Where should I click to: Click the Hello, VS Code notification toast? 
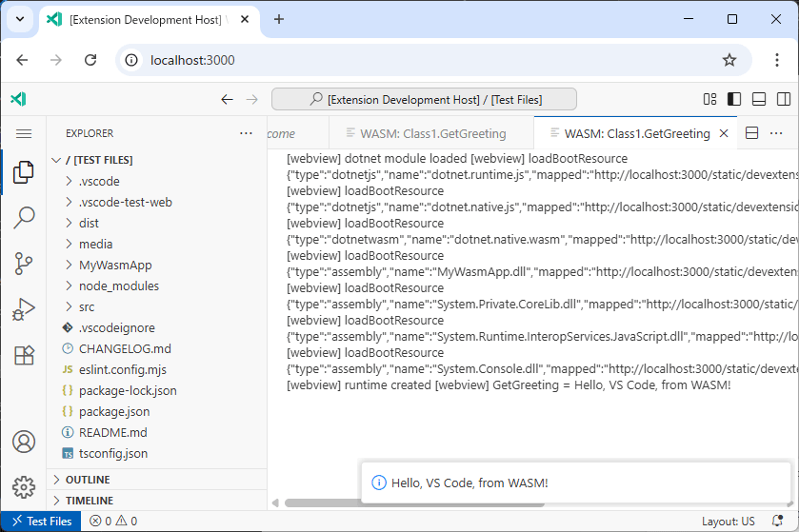tap(575, 483)
